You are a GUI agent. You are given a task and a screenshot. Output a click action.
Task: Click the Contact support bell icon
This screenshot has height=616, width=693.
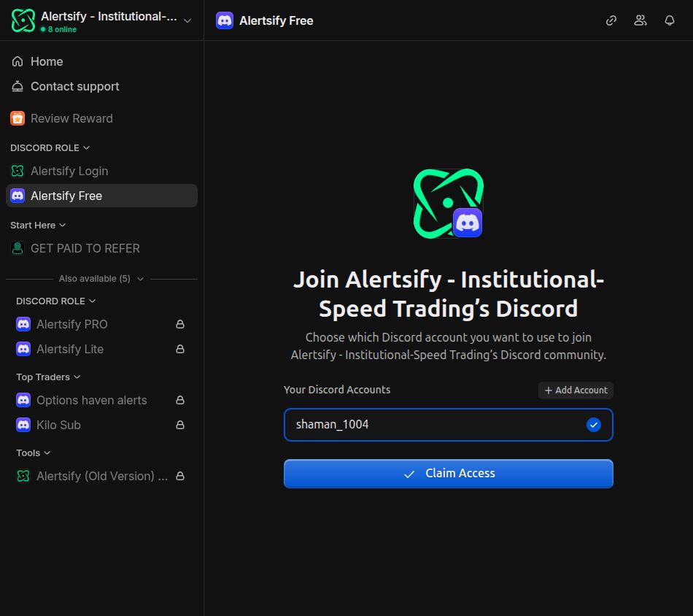pos(18,86)
